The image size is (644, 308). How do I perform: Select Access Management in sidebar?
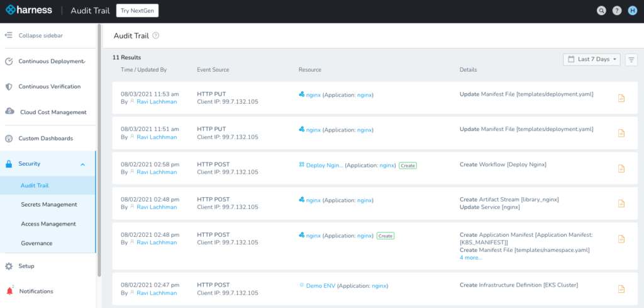coord(48,224)
